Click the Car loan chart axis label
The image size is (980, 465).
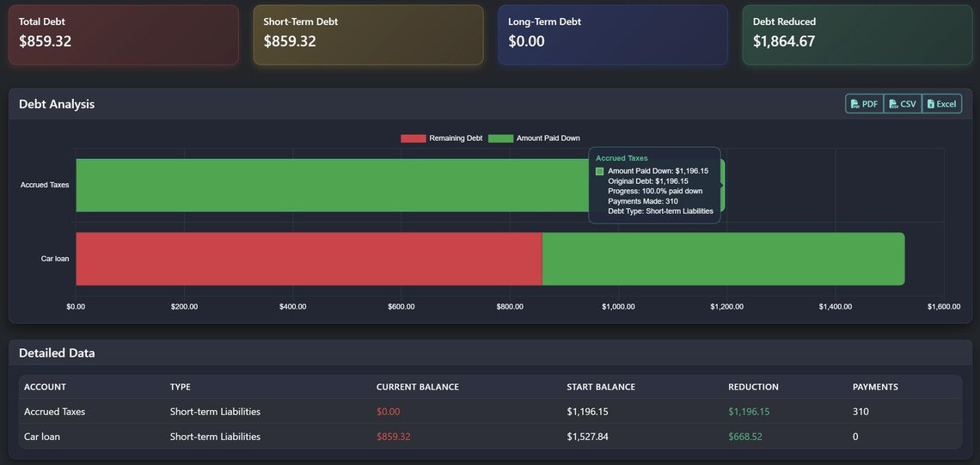coord(55,259)
